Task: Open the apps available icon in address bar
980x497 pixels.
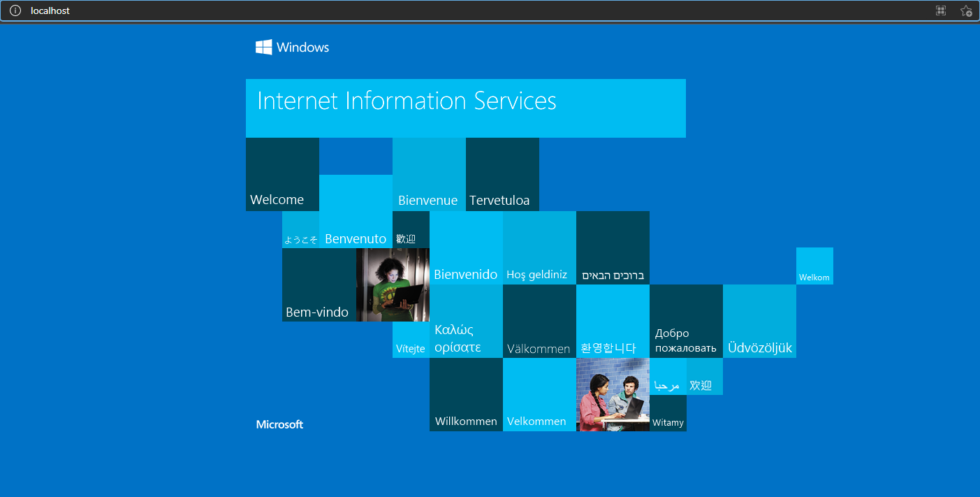Action: pos(941,10)
